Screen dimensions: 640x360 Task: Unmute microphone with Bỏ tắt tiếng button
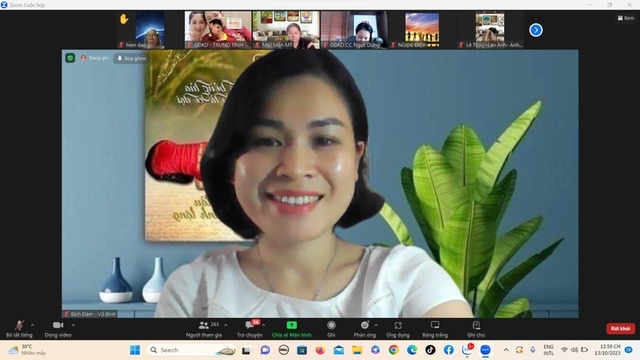coord(19,329)
